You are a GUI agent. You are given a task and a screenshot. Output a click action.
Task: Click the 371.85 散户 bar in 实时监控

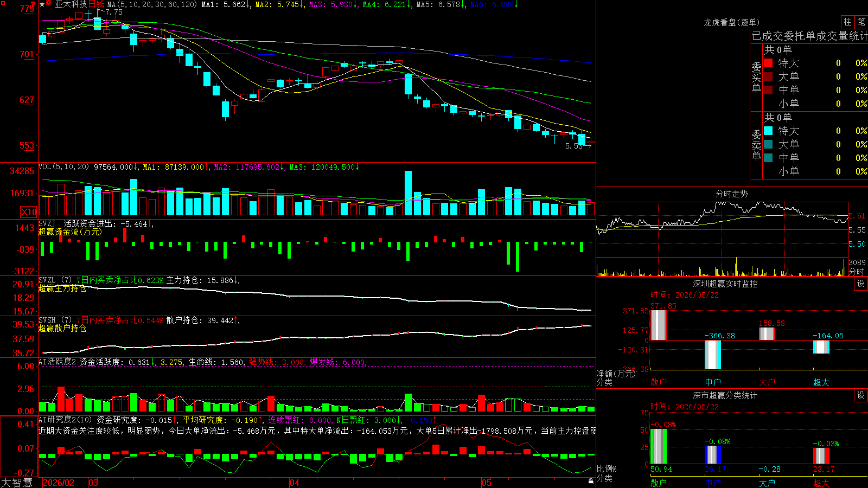click(x=659, y=325)
